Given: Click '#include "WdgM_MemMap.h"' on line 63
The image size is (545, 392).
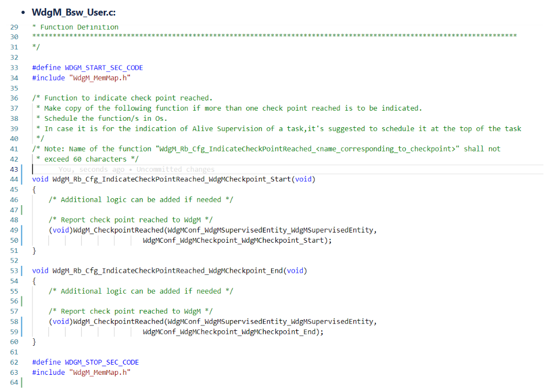Looking at the screenshot, I should (x=81, y=373).
